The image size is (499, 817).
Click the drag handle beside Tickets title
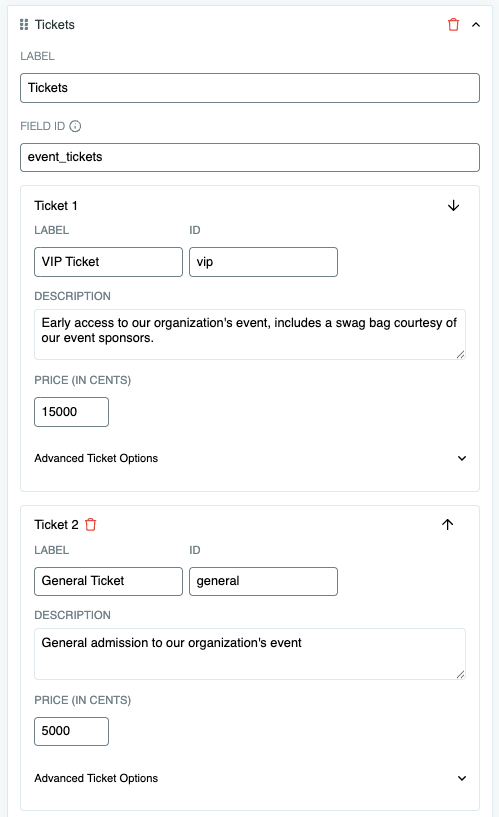(x=23, y=24)
